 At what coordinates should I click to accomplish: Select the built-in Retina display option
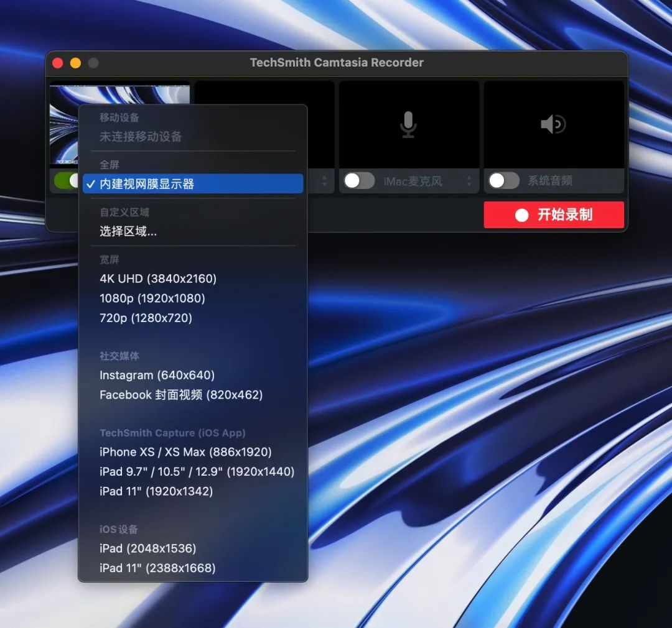193,184
